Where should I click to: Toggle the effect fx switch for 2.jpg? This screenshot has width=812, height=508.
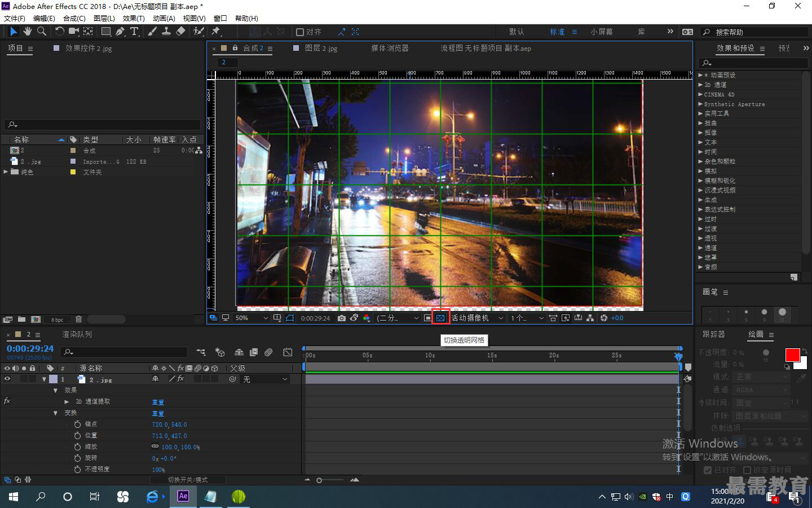pos(180,379)
